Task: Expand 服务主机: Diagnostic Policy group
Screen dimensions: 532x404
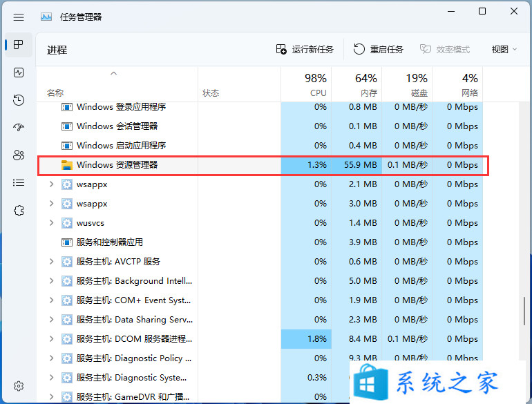Action: tap(51, 358)
